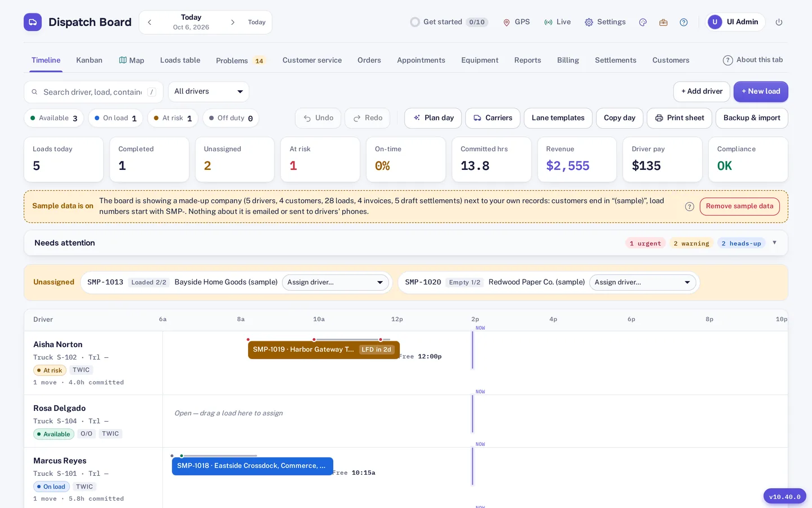Click the sample data help icon
Image resolution: width=812 pixels, height=508 pixels.
point(689,207)
